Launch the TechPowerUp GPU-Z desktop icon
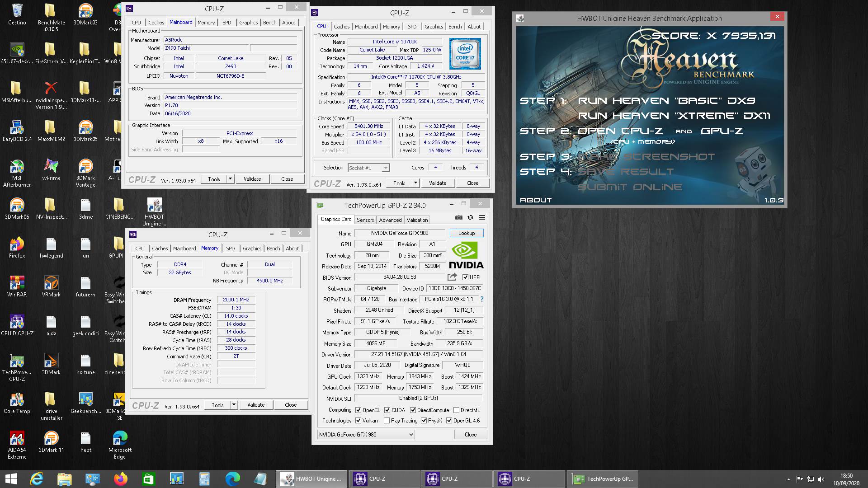 pos(17,367)
